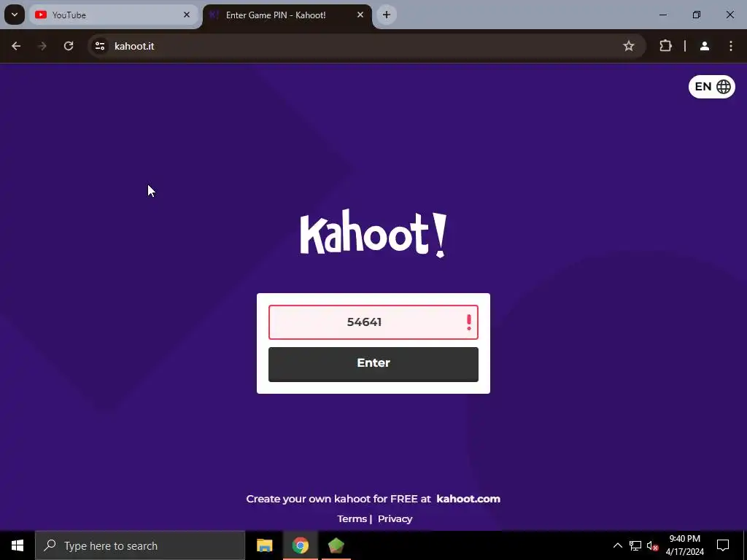Open File Explorer from taskbar

(264, 545)
